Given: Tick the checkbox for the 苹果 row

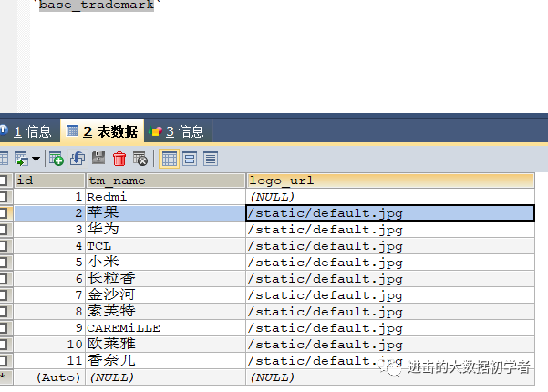Looking at the screenshot, I should [x=4, y=213].
